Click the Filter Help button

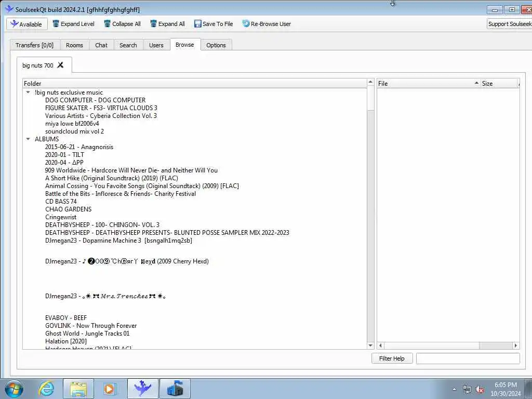tap(392, 358)
